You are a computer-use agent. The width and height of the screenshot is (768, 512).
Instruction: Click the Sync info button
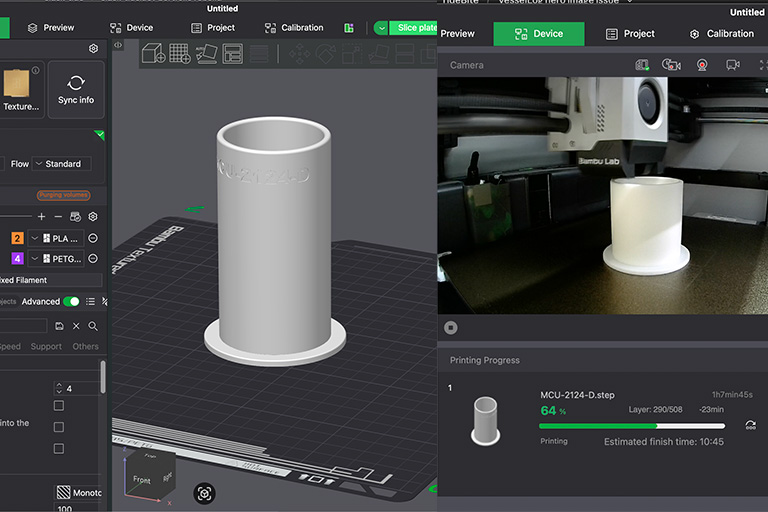(76, 90)
